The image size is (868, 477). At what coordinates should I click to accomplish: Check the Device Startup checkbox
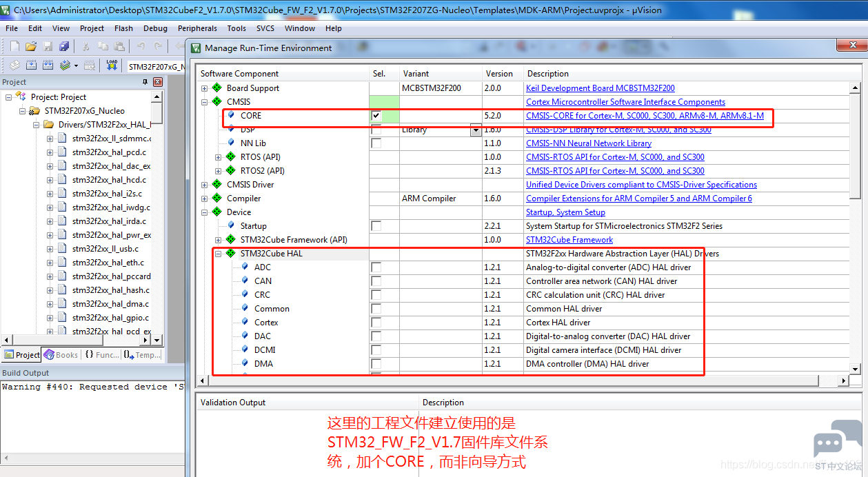376,226
